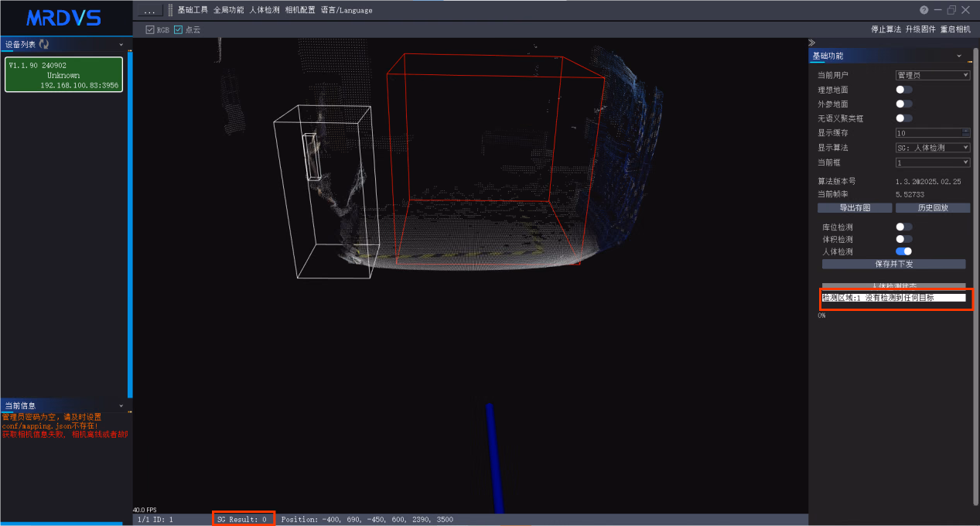Toggle the 点云 point cloud checkbox
Viewport: 980px width, 526px height.
click(x=178, y=29)
